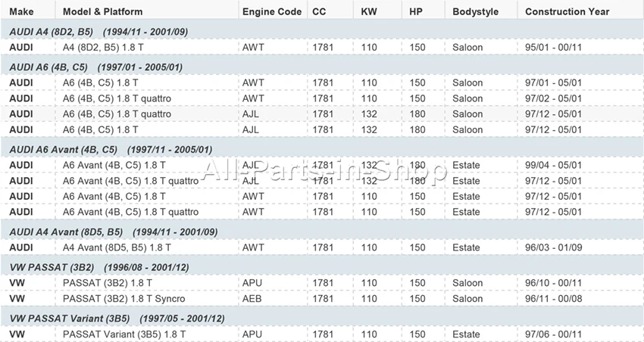Click construction year "96/10 - 00/11"

[553, 283]
